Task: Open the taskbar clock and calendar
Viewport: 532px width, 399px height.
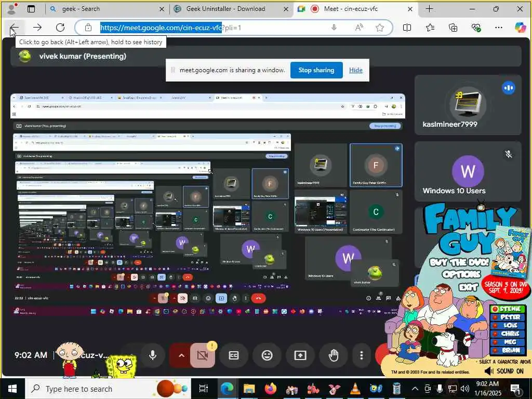Action: (488, 389)
